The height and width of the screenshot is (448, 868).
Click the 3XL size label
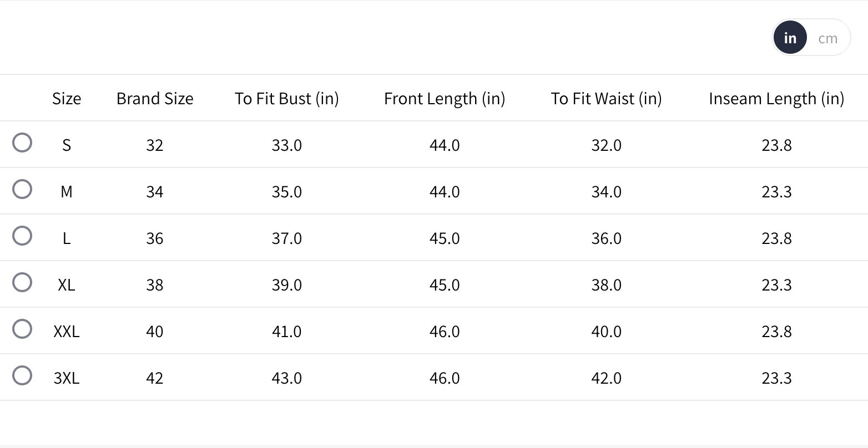tap(67, 378)
